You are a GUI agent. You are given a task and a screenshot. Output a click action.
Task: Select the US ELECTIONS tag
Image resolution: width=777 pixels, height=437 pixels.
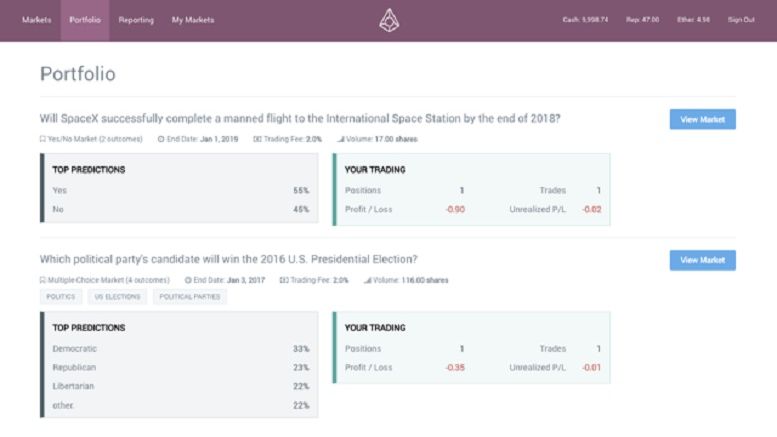click(117, 297)
